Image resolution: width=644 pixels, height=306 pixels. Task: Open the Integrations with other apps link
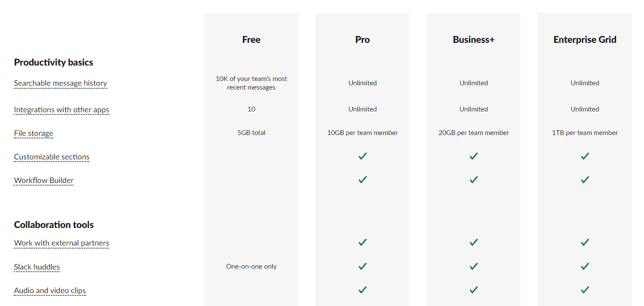pos(61,110)
